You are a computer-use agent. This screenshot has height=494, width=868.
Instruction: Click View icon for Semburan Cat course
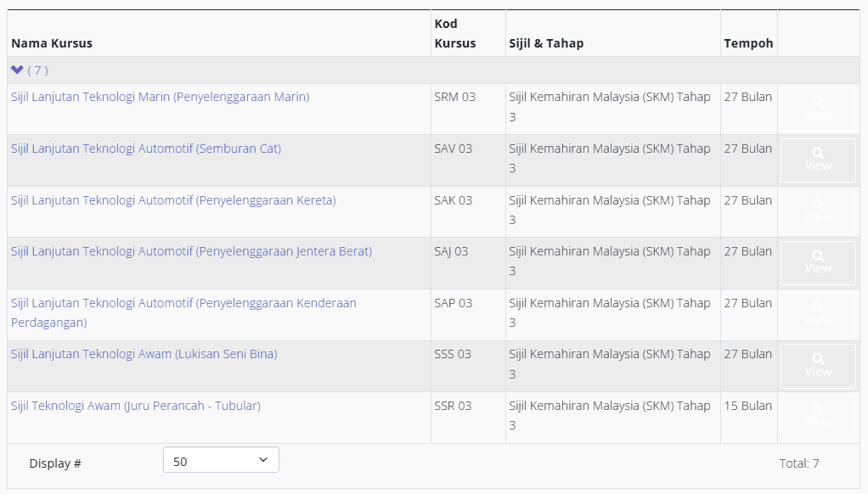[x=818, y=160]
